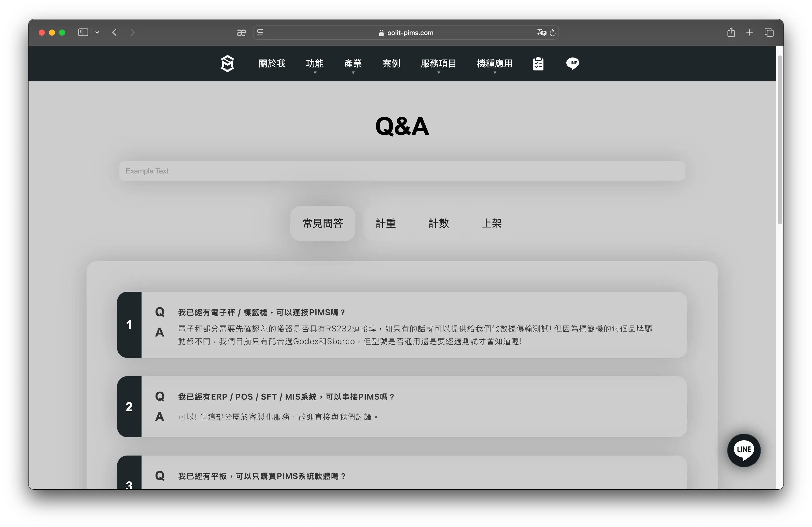
Task: Click the polit-pims.com address field
Action: coord(406,33)
